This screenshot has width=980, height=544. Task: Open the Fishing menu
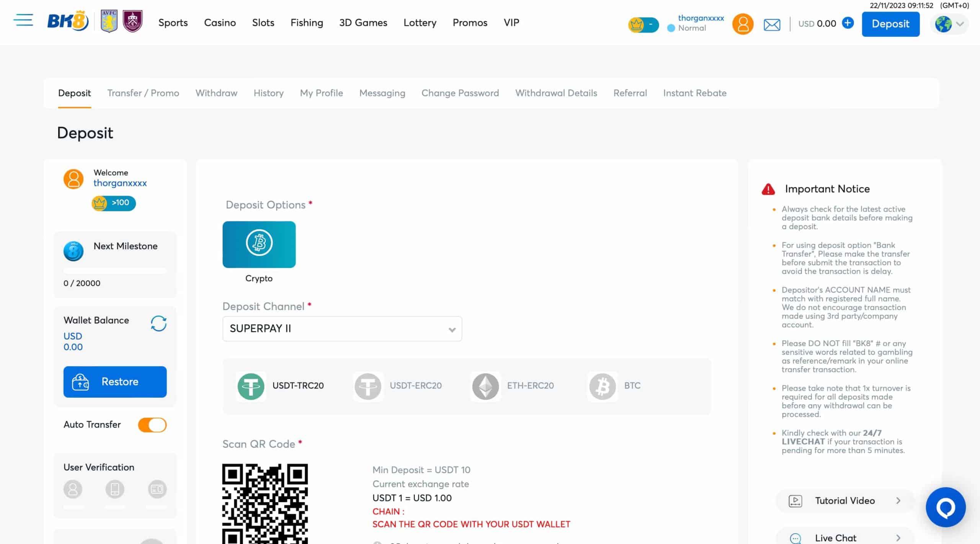307,23
